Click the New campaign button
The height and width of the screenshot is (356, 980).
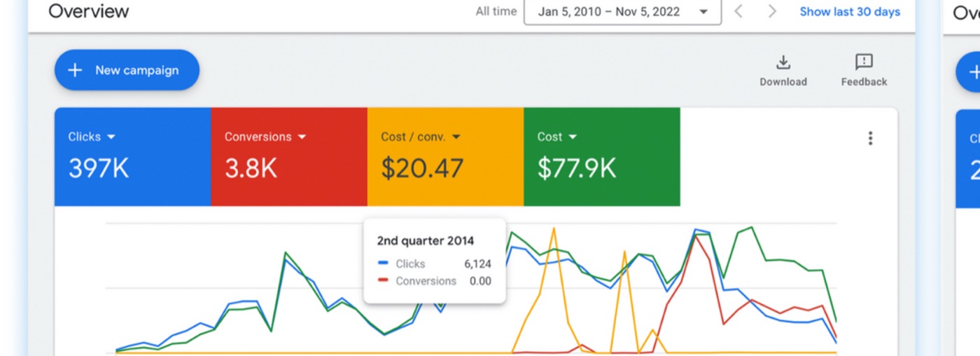(x=127, y=70)
